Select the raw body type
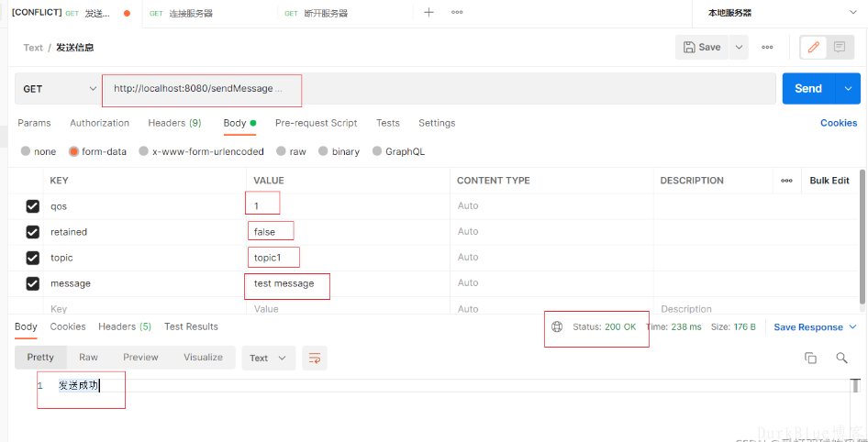 pyautogui.click(x=281, y=151)
